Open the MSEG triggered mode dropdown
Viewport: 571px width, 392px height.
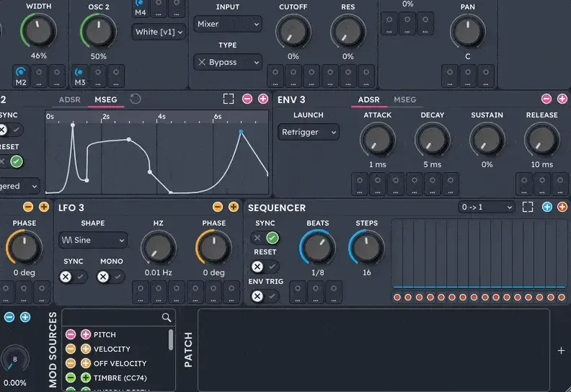pos(19,186)
